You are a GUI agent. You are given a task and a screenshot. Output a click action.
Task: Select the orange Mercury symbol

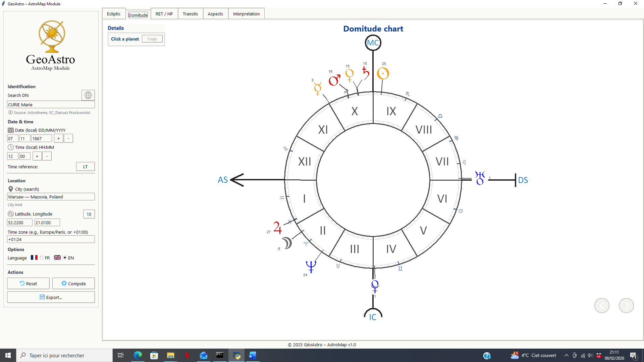(x=317, y=89)
